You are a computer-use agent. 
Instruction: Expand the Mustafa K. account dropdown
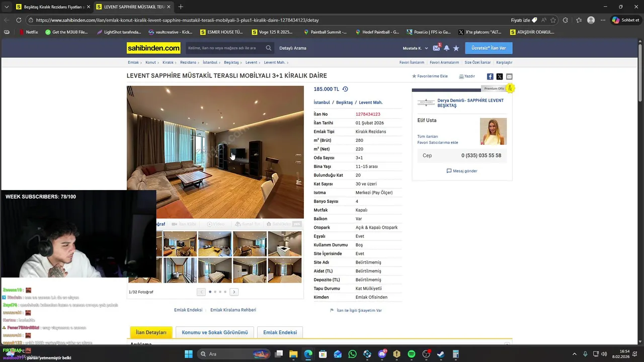click(416, 48)
